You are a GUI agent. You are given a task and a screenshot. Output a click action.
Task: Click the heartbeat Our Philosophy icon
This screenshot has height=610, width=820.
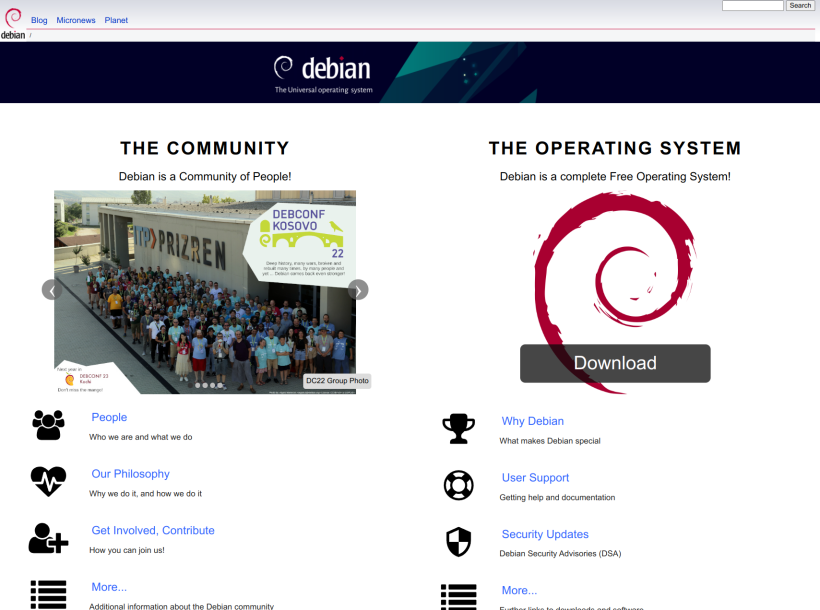(x=48, y=481)
